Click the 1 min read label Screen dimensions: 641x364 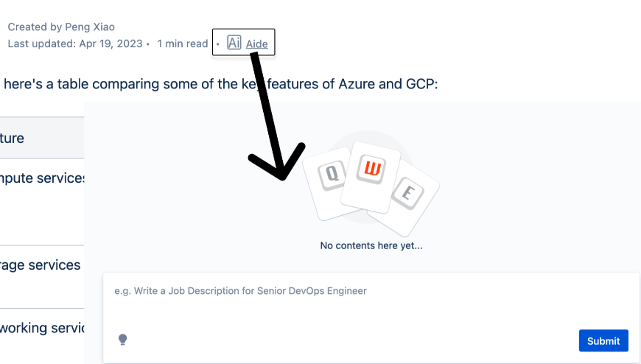coord(183,43)
